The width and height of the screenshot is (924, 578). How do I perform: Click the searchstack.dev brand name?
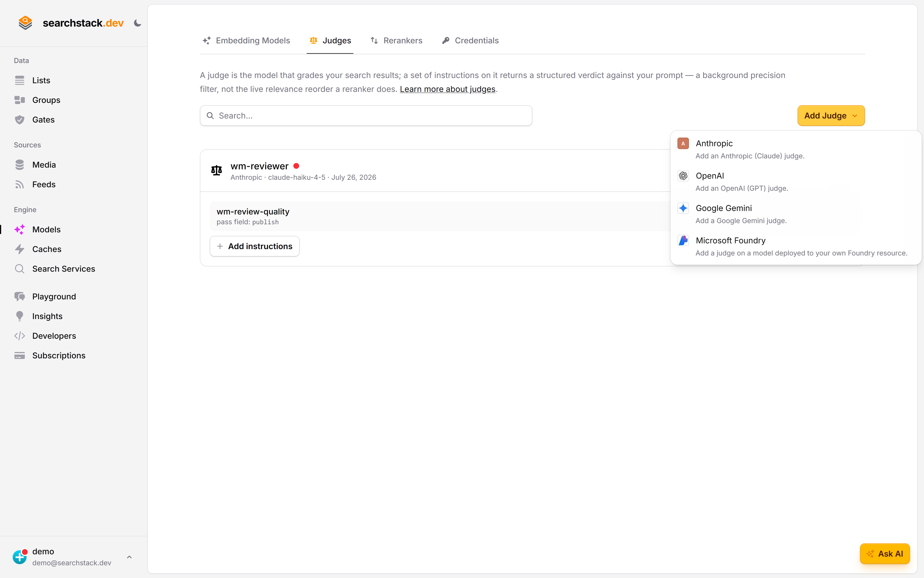pyautogui.click(x=83, y=23)
